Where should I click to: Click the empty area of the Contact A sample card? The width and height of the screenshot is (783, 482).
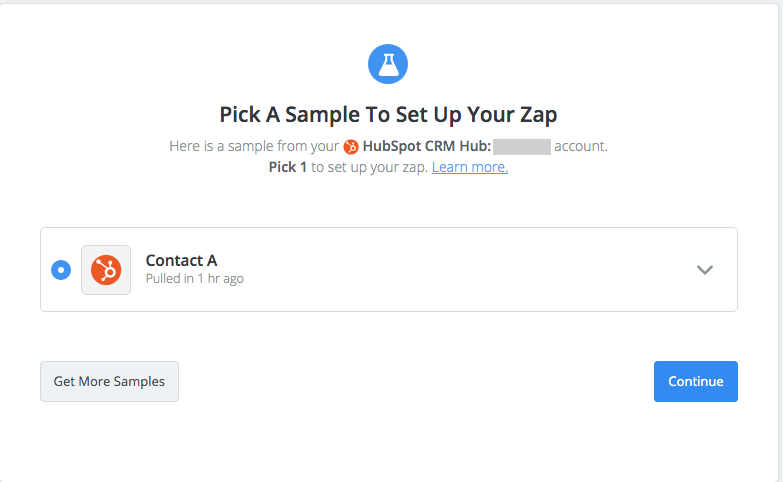tap(449, 270)
